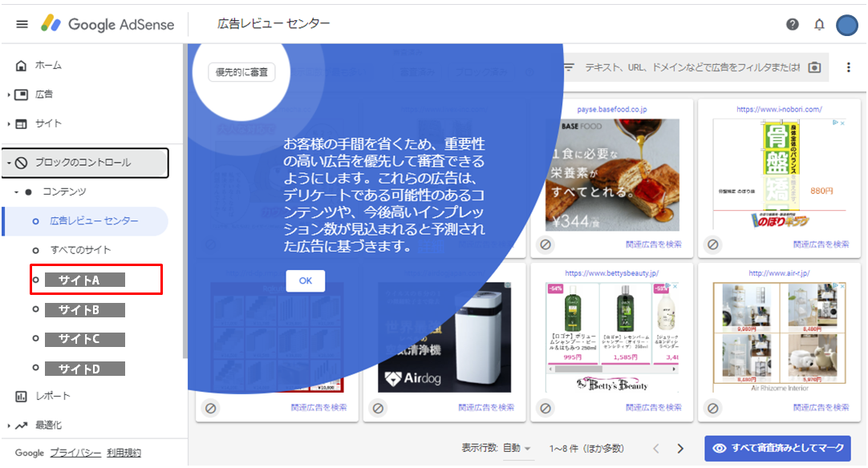
Task: Select コンテンツ under block controls
Action: [x=64, y=192]
